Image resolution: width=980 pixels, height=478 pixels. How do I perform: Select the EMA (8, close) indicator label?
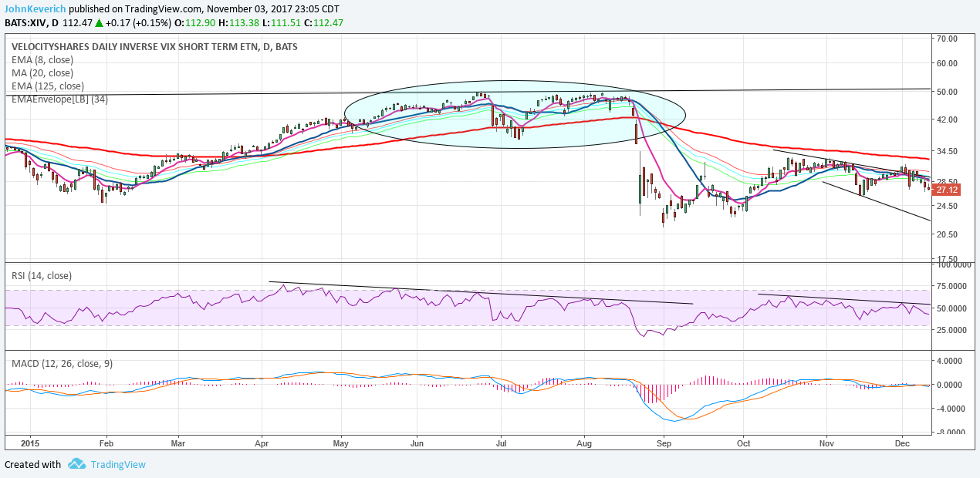pos(42,59)
